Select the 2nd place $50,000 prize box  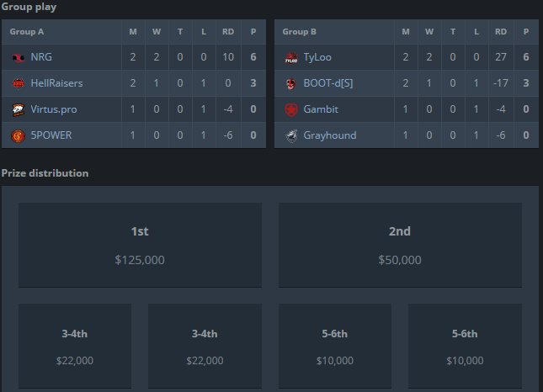coord(400,245)
